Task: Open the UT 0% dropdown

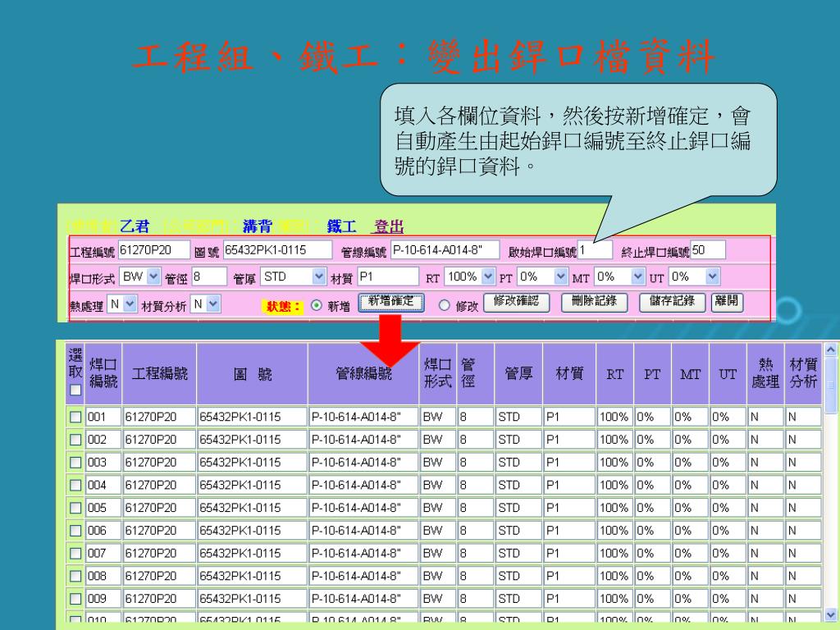Action: pyautogui.click(x=694, y=277)
